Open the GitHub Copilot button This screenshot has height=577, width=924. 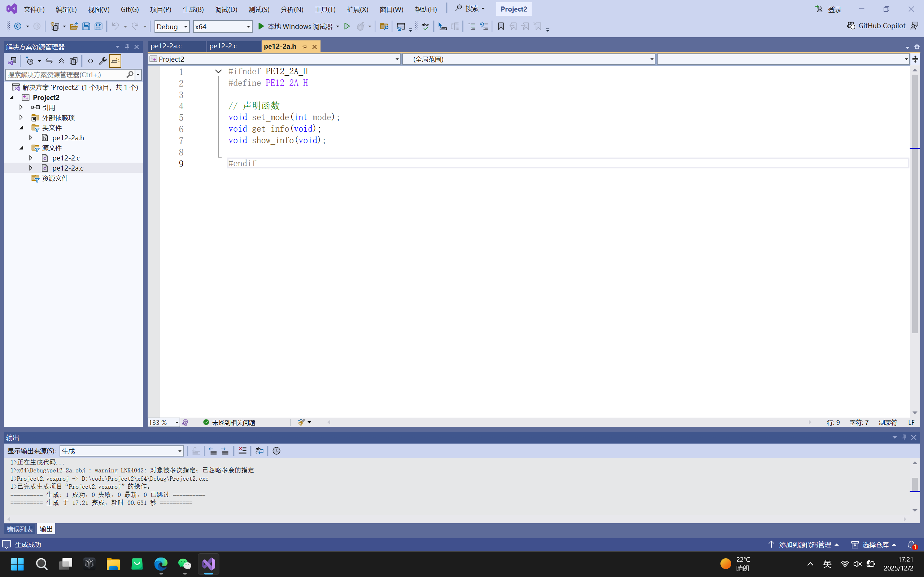[x=876, y=26]
